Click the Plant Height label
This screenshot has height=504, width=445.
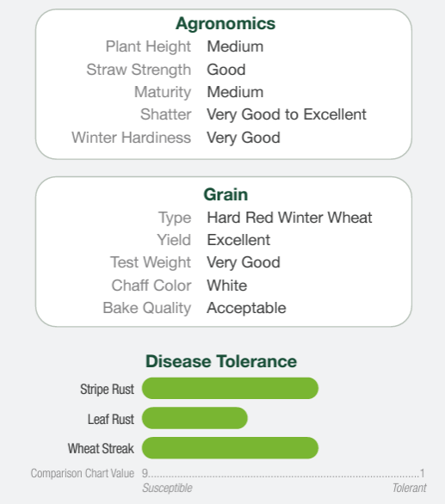point(148,46)
